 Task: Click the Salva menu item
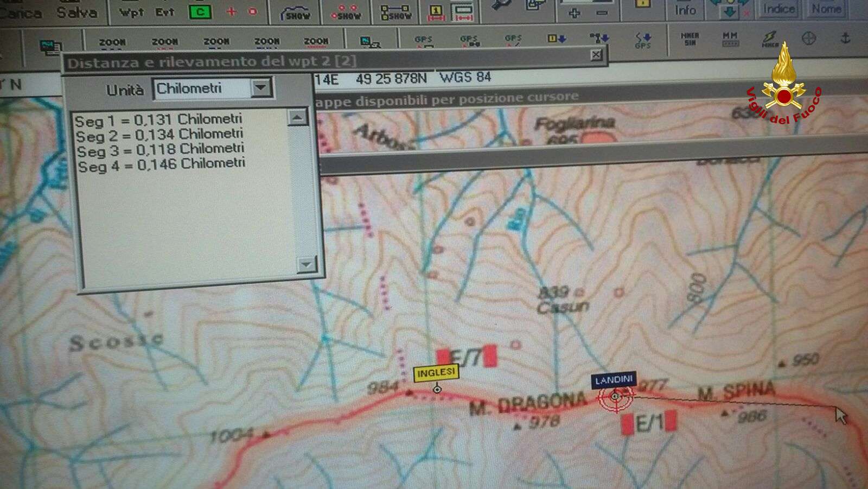pyautogui.click(x=77, y=12)
